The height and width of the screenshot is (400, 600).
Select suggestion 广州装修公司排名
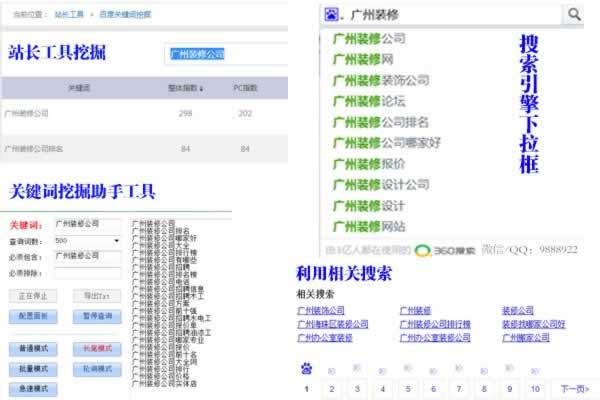pos(381,122)
